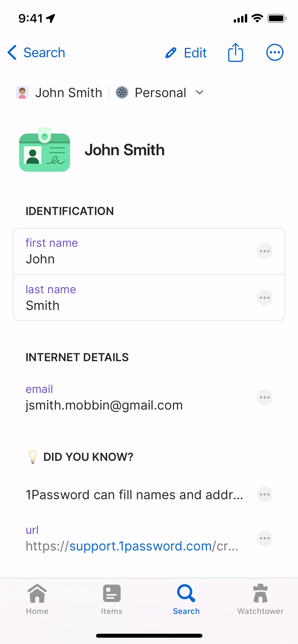298x644 pixels.
Task: Expand the Personal vault dropdown chevron
Action: coord(199,93)
